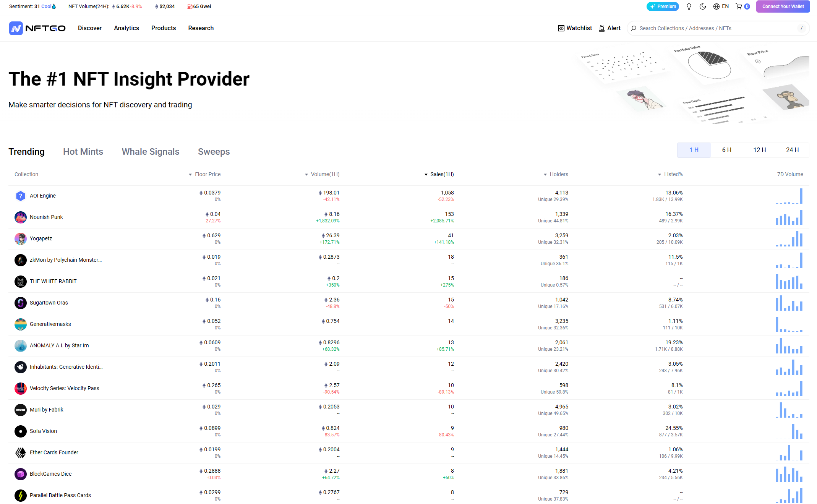Screen dimensions: 817x504
Task: Click the Velocity Pass avatar
Action: [21, 389]
